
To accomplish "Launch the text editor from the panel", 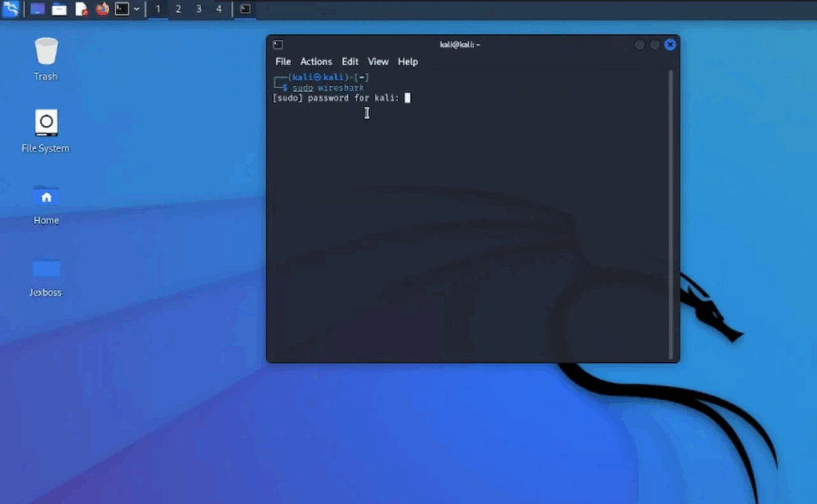I will pos(81,9).
